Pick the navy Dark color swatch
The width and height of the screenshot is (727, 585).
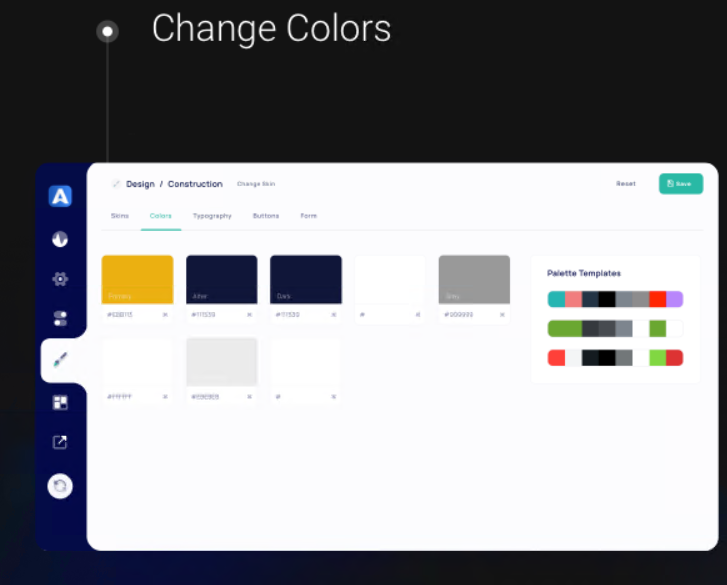306,280
